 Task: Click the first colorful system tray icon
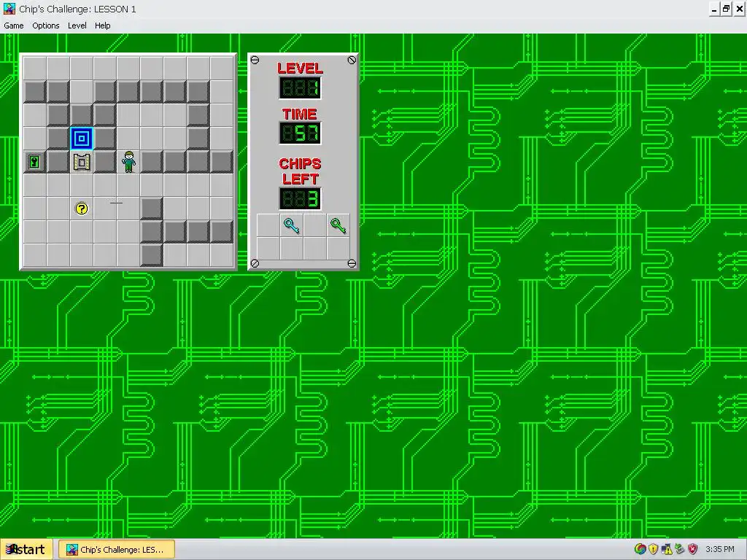click(x=640, y=549)
